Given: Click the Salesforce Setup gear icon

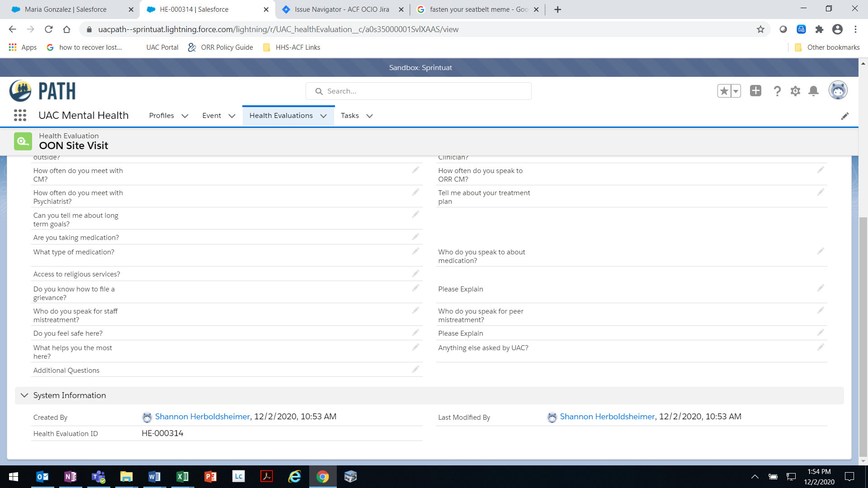Looking at the screenshot, I should [x=795, y=91].
